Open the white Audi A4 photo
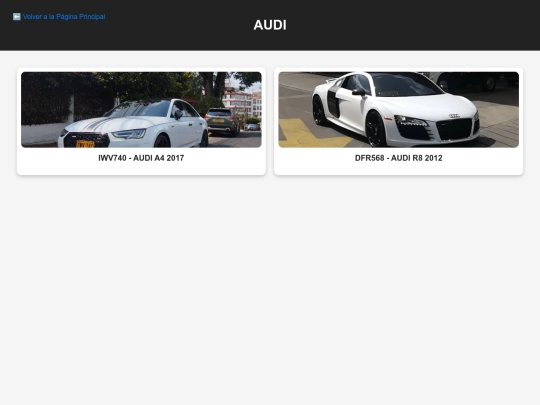Screen dimensions: 540x405 141,110
